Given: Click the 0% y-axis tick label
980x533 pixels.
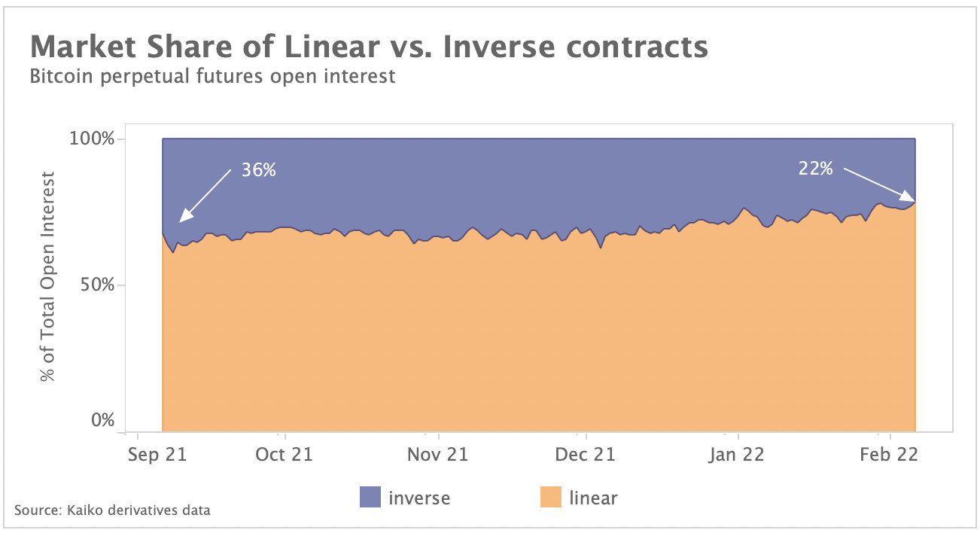Looking at the screenshot, I should tap(102, 420).
